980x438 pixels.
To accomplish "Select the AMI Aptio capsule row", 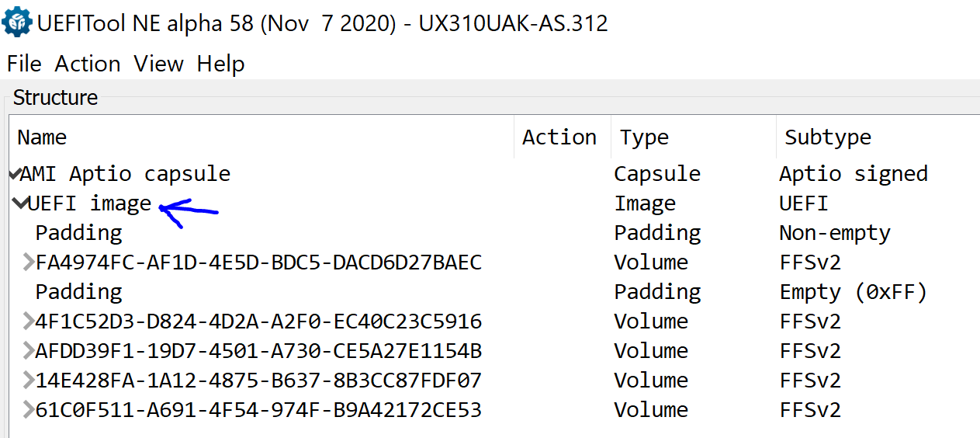I will click(x=125, y=174).
